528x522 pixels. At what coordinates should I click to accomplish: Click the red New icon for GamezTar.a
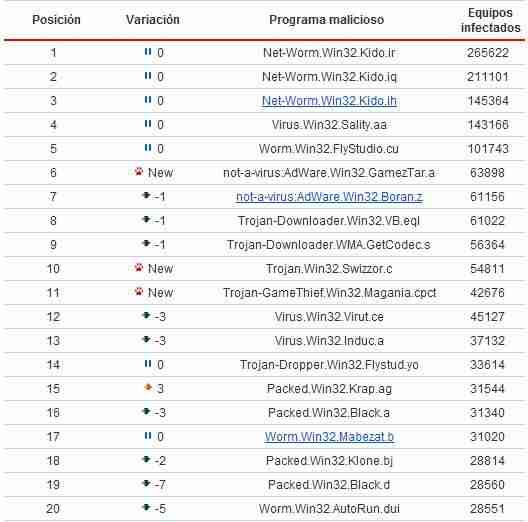click(139, 172)
